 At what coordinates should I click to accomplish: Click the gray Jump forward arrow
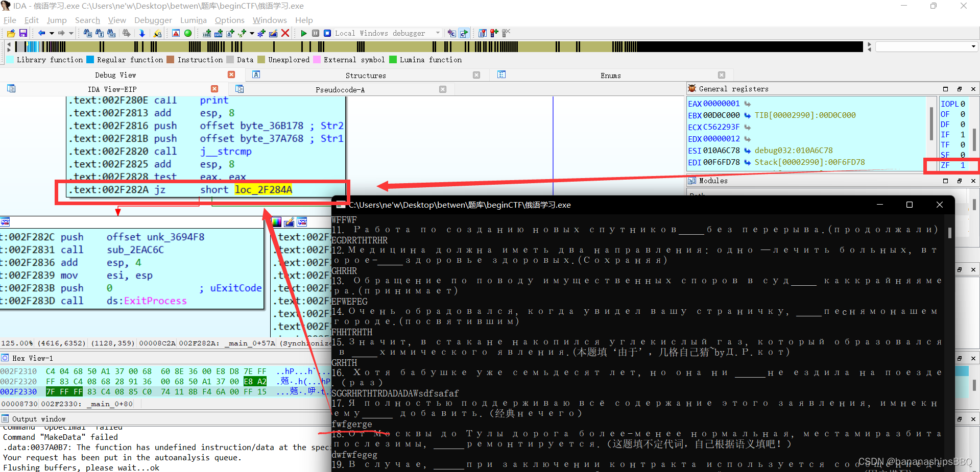[x=61, y=33]
